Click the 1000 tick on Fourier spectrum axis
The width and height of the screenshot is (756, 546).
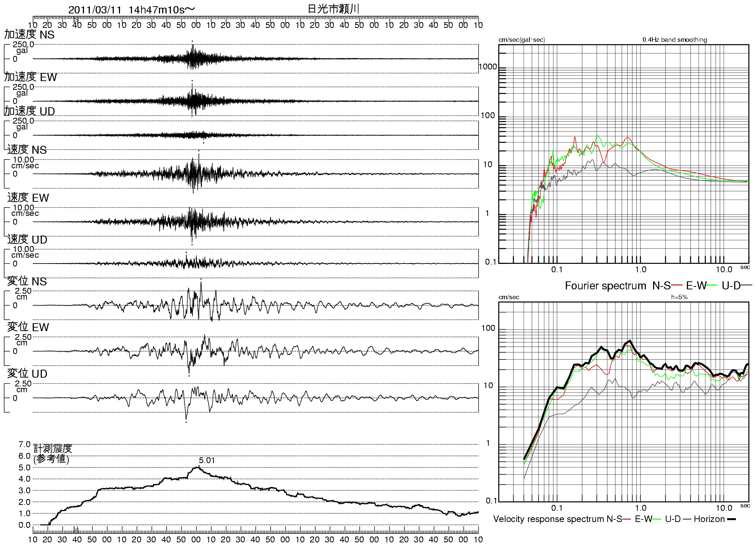click(x=488, y=67)
